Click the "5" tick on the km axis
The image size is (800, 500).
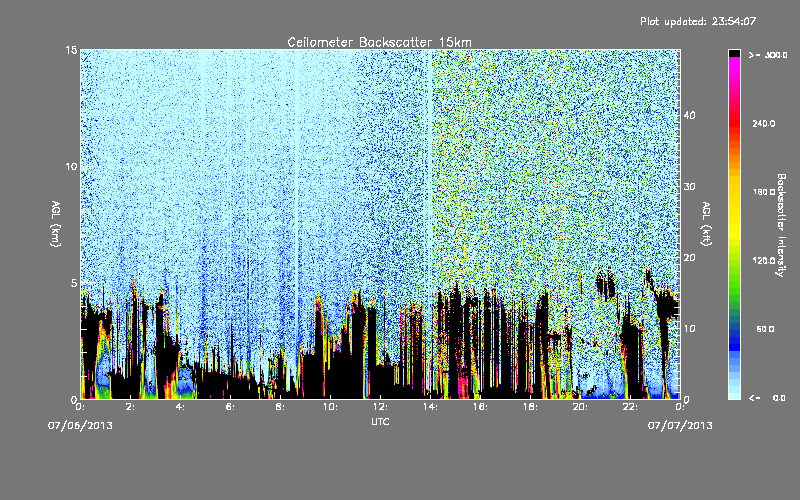(74, 283)
